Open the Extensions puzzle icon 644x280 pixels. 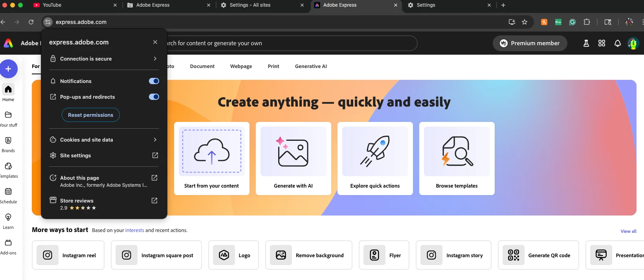point(587,22)
